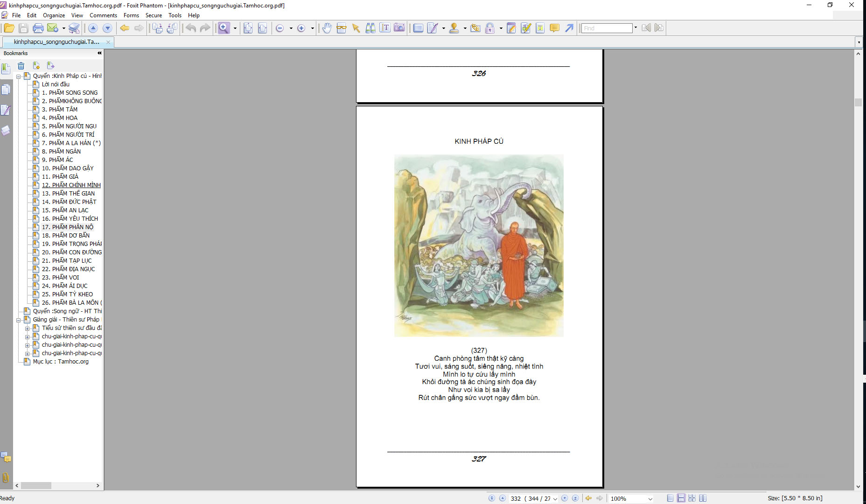Open bookmark Mục lục : Tamhoc.org
The height and width of the screenshot is (504, 866).
[x=61, y=362]
